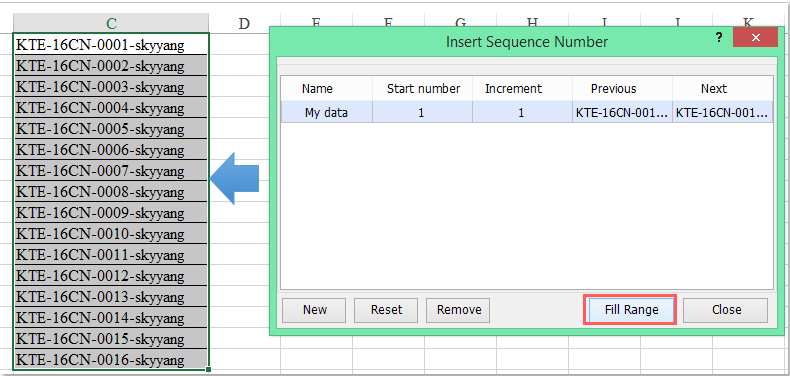This screenshot has height=376, width=790.
Task: Select the Increment value 1 cell
Action: (x=521, y=112)
